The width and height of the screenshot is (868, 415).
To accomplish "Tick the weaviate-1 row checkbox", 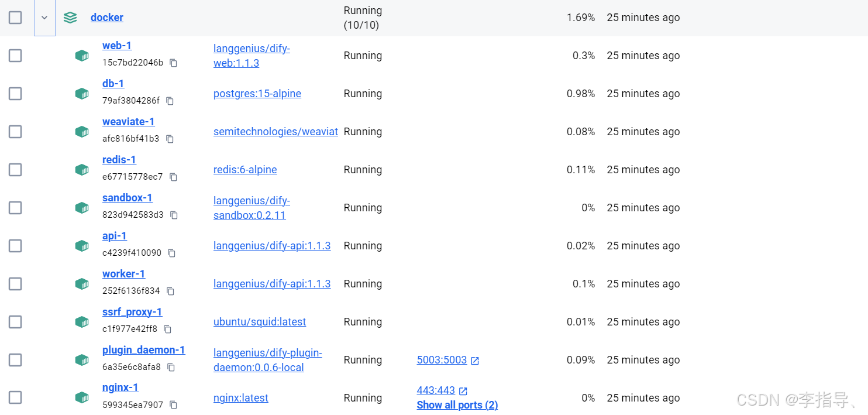I will click(15, 132).
